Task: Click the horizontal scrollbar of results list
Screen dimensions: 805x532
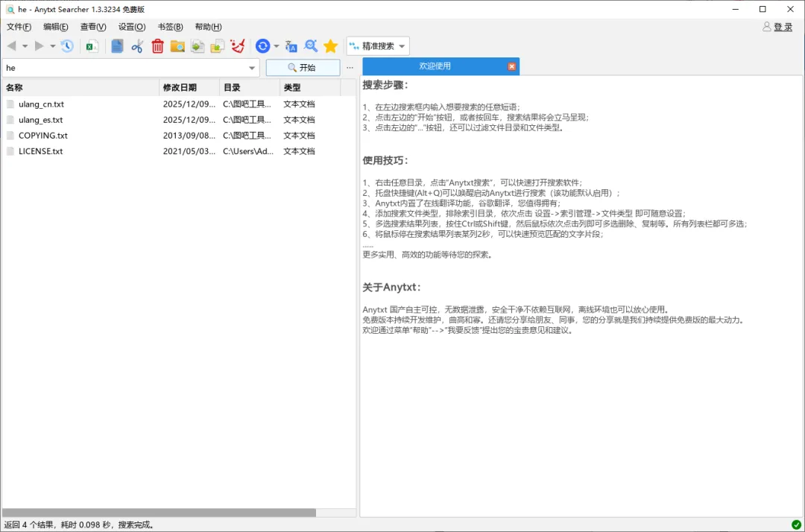Action: [x=160, y=513]
